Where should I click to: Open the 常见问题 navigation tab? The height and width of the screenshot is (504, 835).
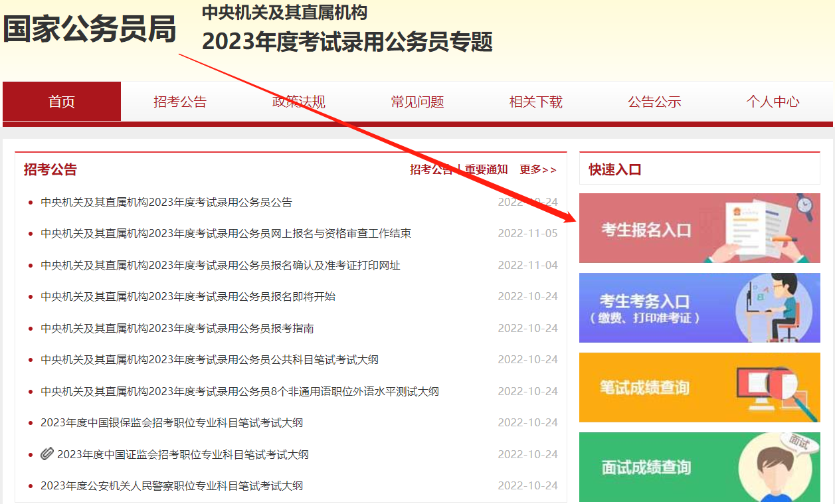pos(417,101)
